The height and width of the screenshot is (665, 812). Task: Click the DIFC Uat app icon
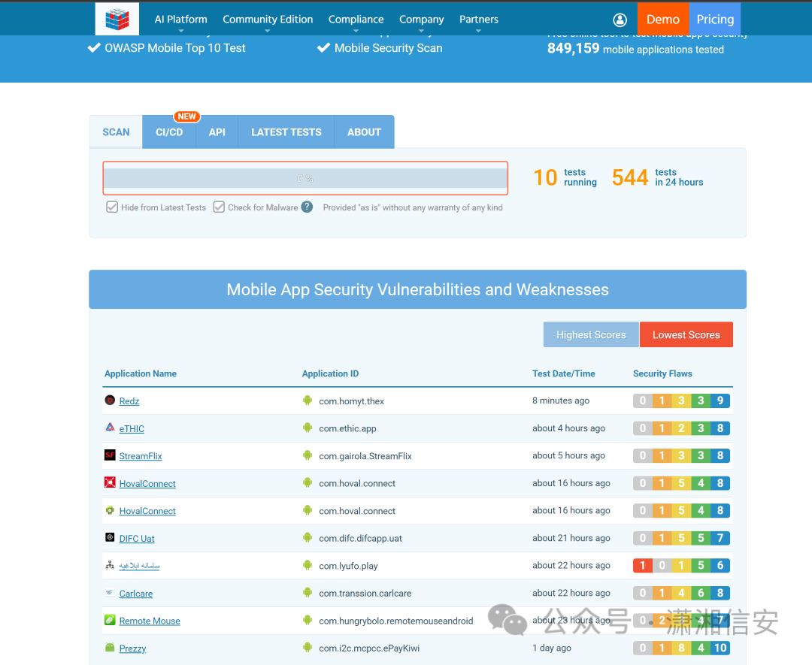coord(110,537)
